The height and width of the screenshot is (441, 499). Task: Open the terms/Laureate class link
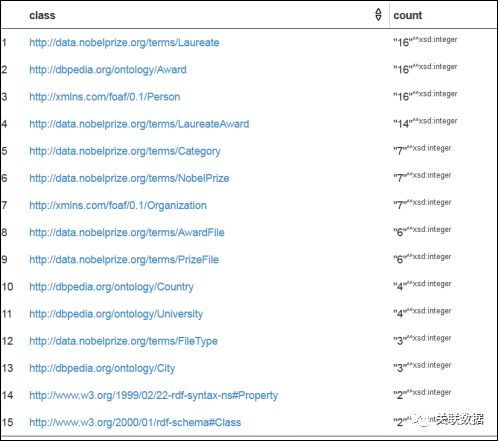point(124,43)
